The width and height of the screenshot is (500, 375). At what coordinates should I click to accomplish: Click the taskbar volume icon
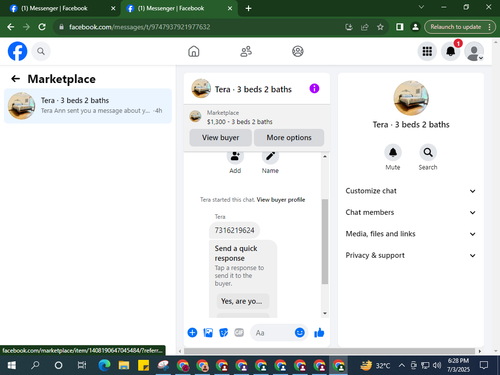[437, 365]
